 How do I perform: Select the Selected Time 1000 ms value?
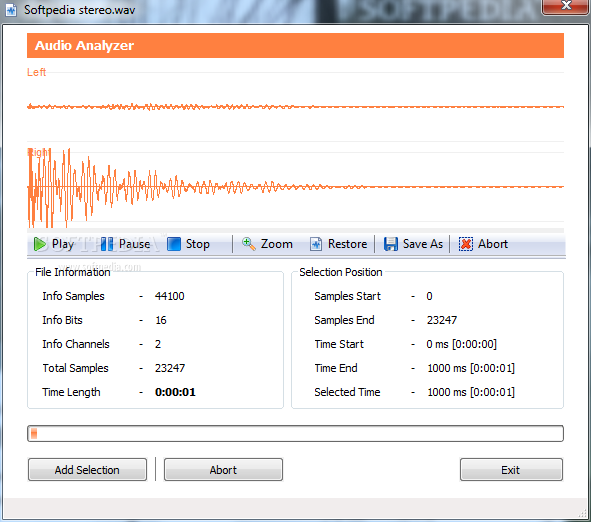point(471,392)
